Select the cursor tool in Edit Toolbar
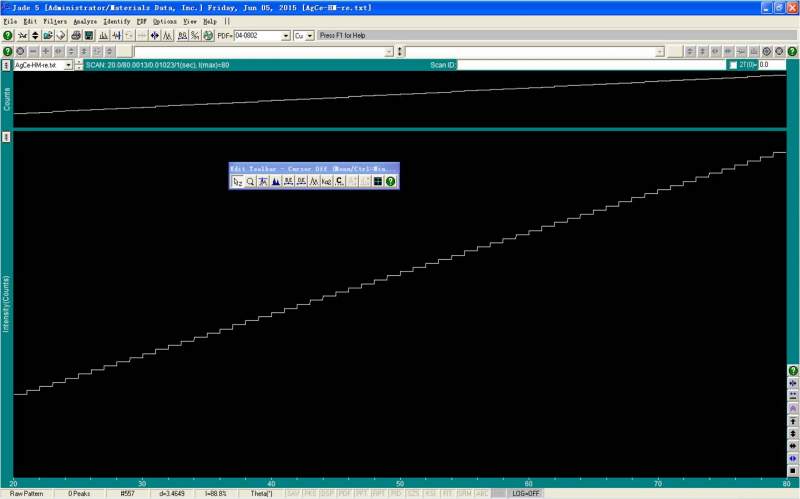800x499 pixels. pyautogui.click(x=237, y=181)
